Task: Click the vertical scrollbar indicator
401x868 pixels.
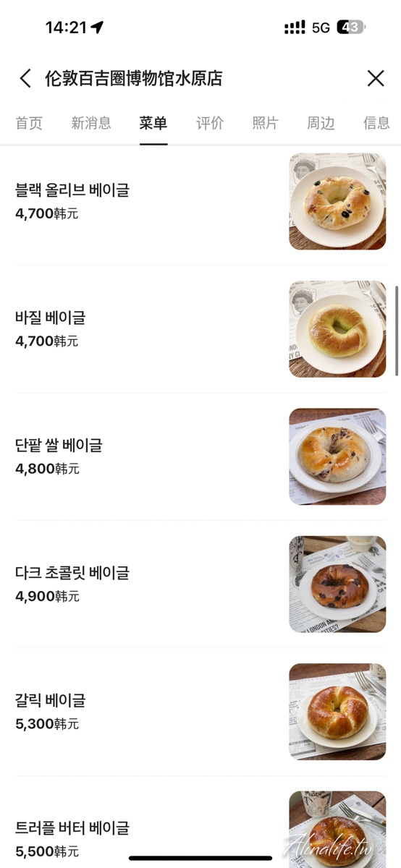Action: pos(397,331)
